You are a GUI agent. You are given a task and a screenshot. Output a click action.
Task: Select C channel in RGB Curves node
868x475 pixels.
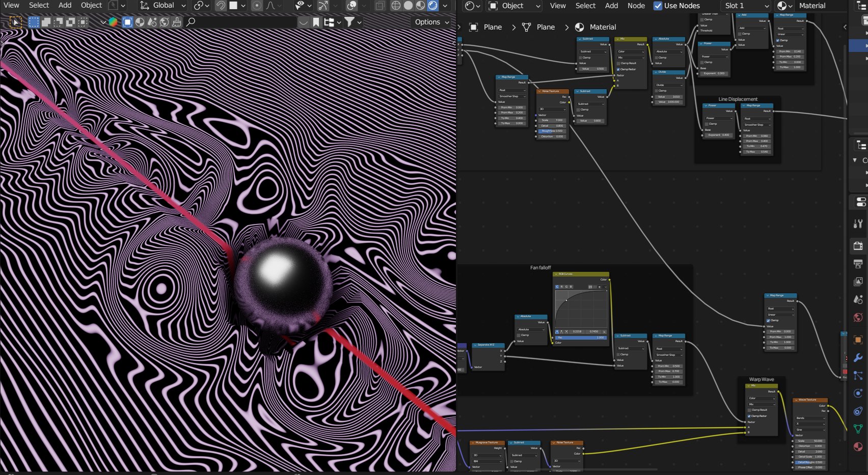557,287
